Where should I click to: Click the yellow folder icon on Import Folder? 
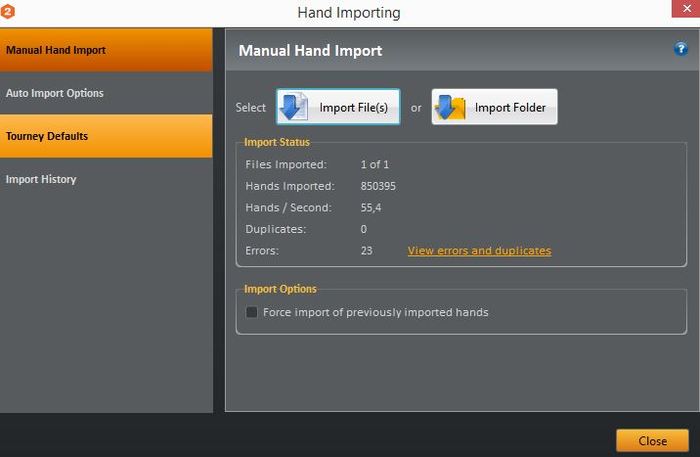[x=450, y=108]
